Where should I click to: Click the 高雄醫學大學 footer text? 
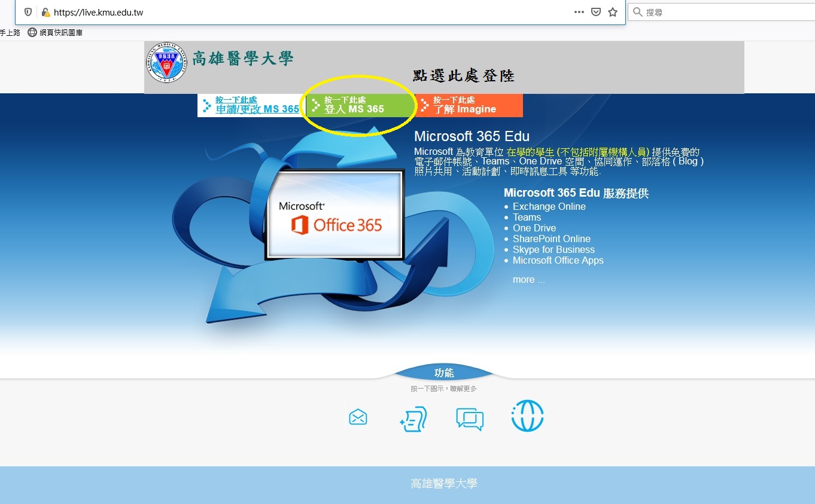pyautogui.click(x=444, y=484)
